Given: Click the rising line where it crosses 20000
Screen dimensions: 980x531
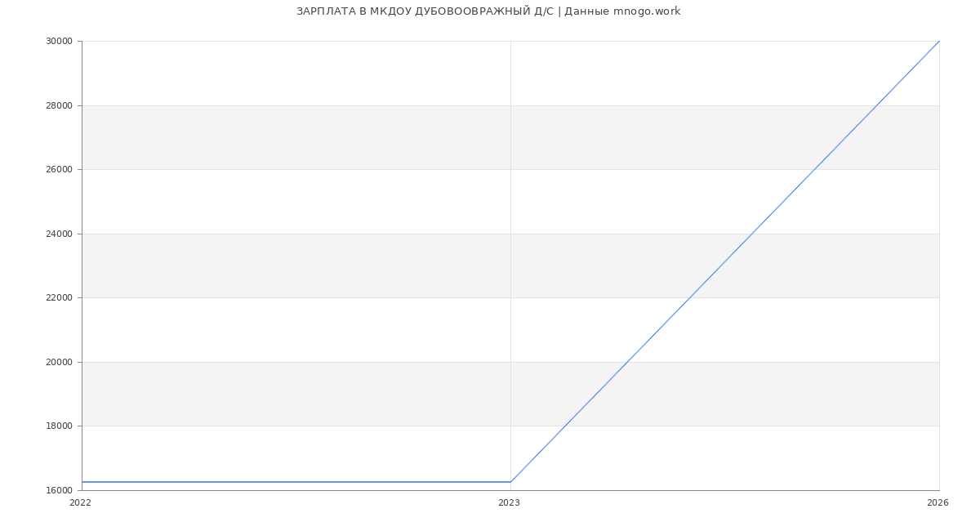Looking at the screenshot, I should (x=627, y=362).
